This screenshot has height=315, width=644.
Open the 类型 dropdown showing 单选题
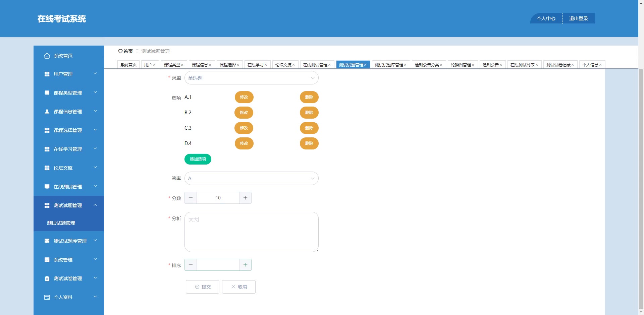251,78
